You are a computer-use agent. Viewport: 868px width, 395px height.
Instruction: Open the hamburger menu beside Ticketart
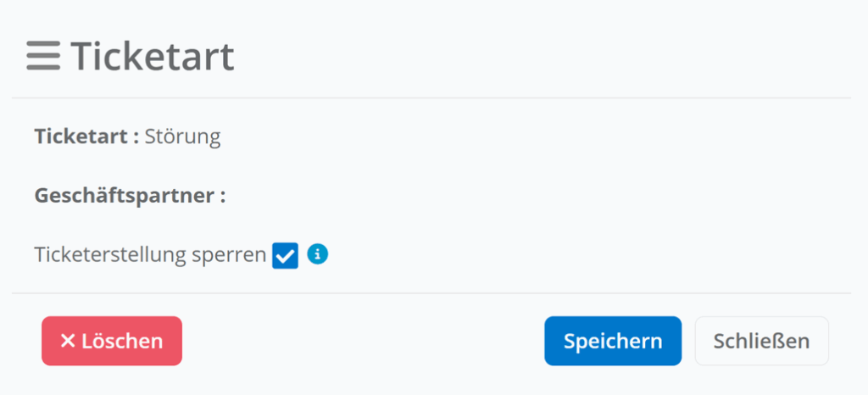pyautogui.click(x=43, y=56)
